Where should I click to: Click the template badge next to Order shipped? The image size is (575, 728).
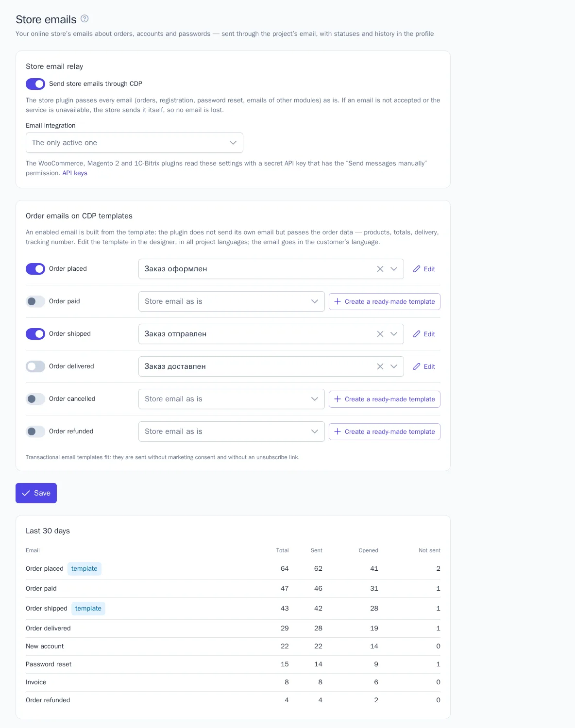tap(88, 609)
